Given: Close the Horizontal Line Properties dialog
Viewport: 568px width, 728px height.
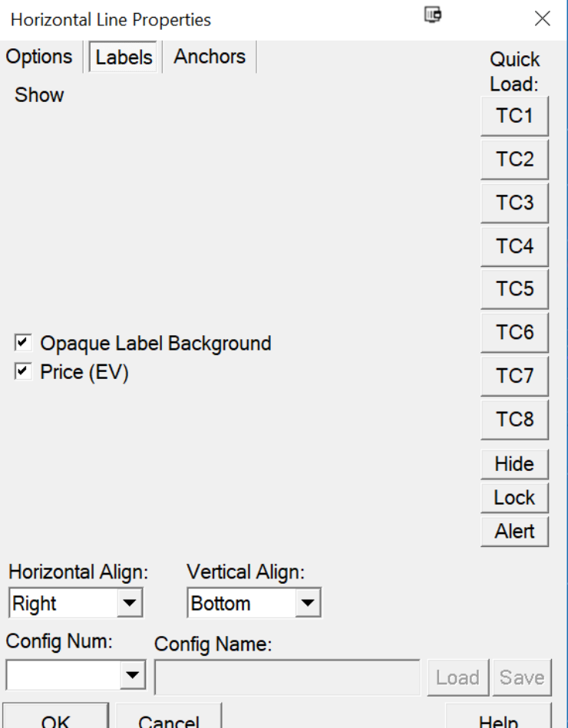Looking at the screenshot, I should tap(542, 19).
